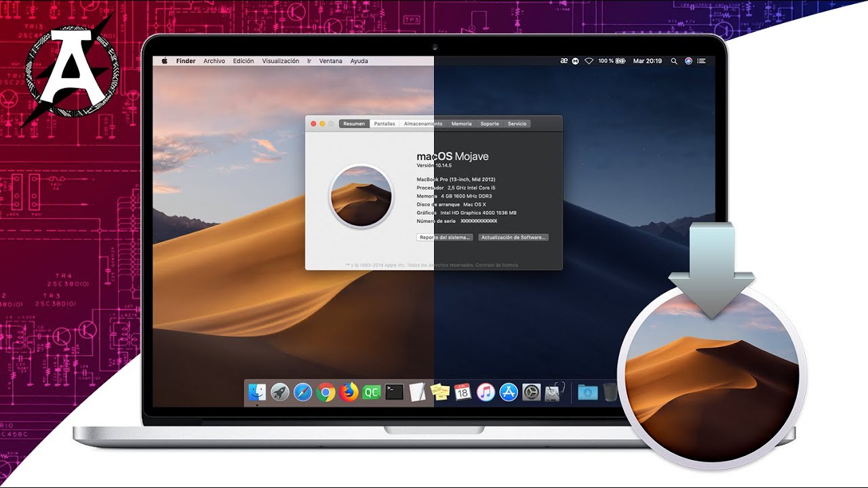
Task: Open Safari compass icon in dock
Action: tap(303, 392)
